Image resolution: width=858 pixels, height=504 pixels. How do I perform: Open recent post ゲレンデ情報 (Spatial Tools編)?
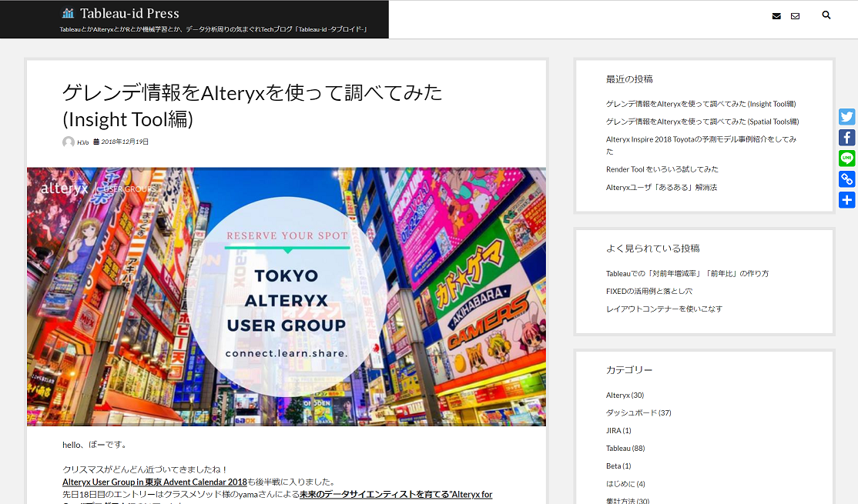tap(702, 122)
